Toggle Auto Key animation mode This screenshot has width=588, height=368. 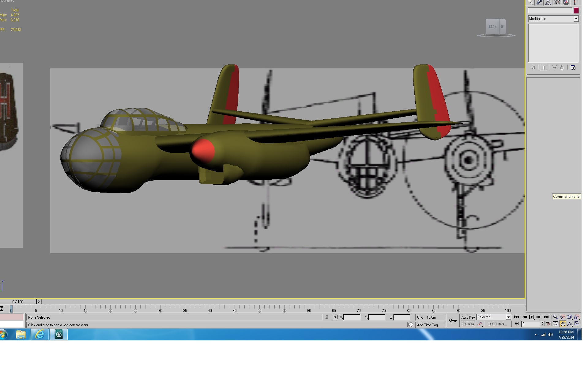(x=468, y=317)
